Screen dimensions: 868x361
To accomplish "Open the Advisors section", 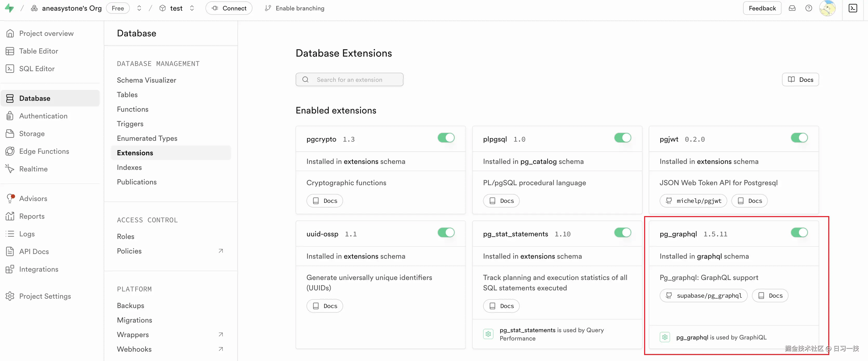I will click(33, 198).
